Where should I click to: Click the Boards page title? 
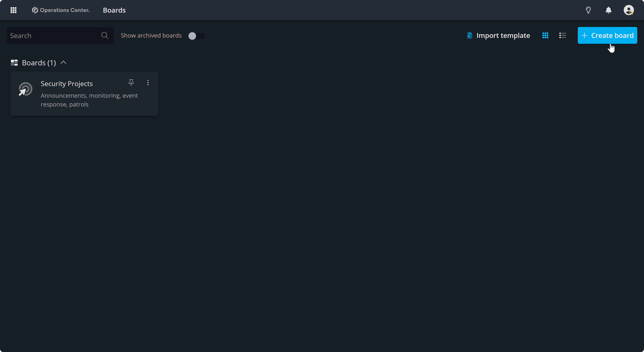[x=114, y=10]
